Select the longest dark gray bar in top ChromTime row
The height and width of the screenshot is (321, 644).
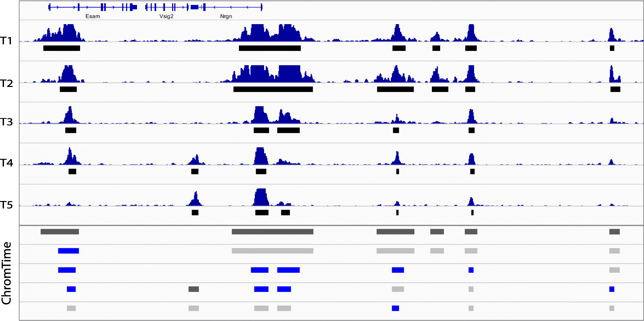click(272, 232)
